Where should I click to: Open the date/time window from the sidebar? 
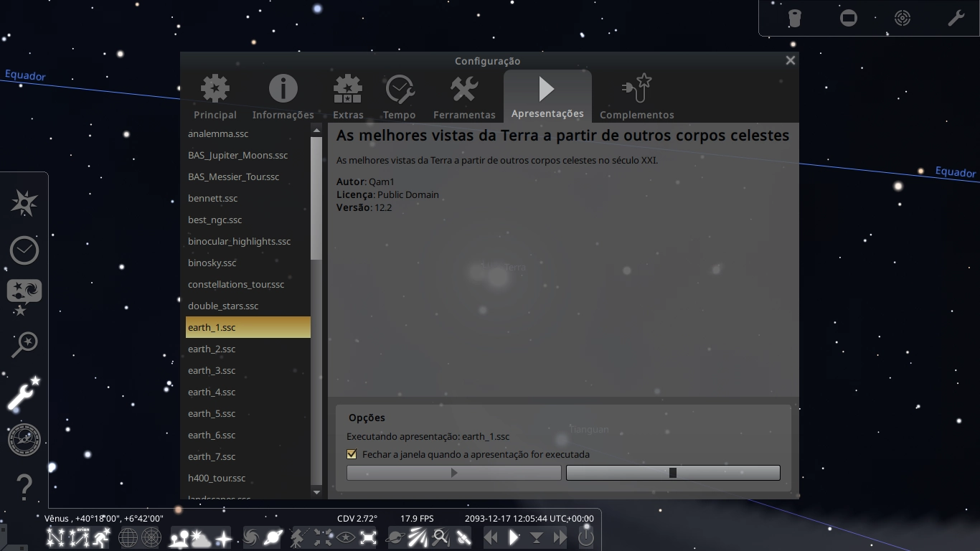(24, 250)
